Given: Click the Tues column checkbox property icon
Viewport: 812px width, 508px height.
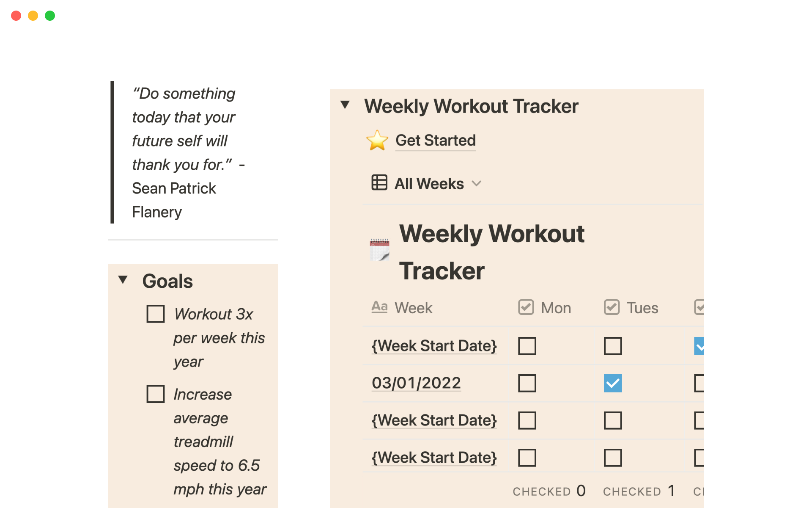Looking at the screenshot, I should point(612,307).
